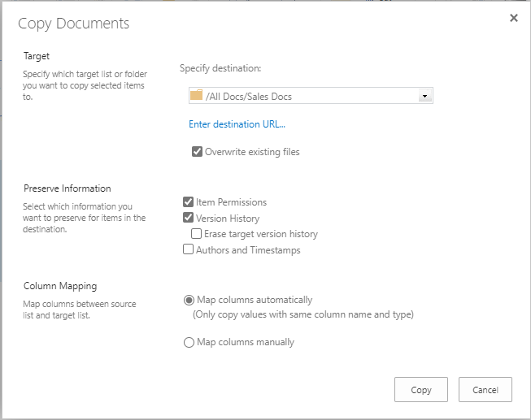Click the Cancel button
The width and height of the screenshot is (531, 420).
485,390
